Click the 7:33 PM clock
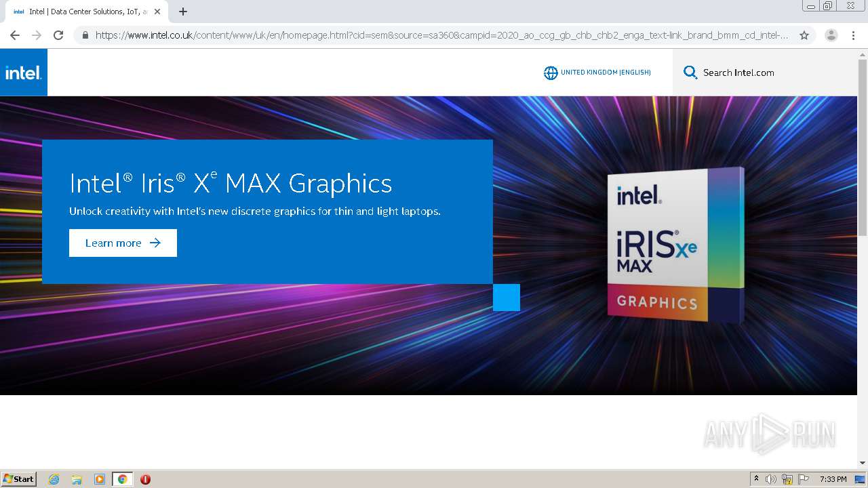This screenshot has width=868, height=488. point(833,479)
